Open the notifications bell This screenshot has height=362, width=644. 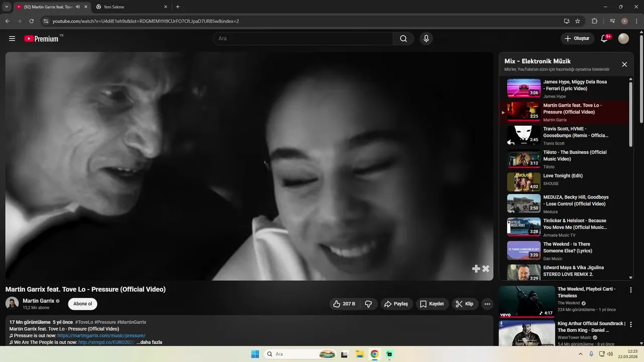click(x=605, y=39)
